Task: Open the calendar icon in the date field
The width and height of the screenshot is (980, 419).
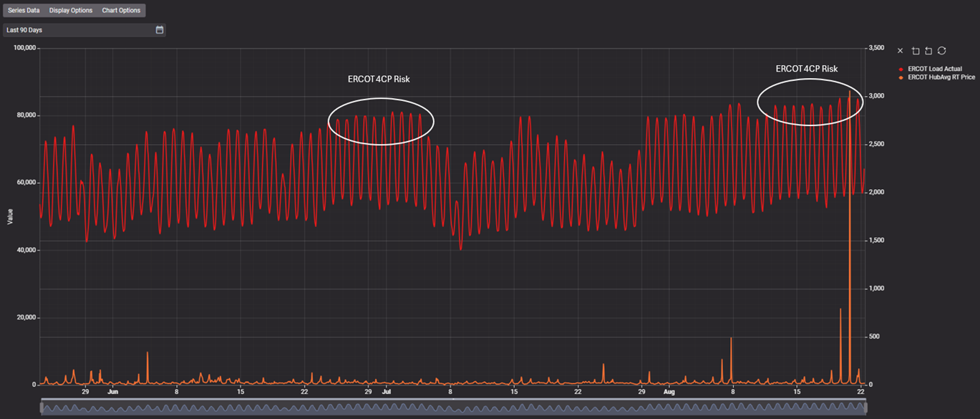Action: [x=160, y=30]
